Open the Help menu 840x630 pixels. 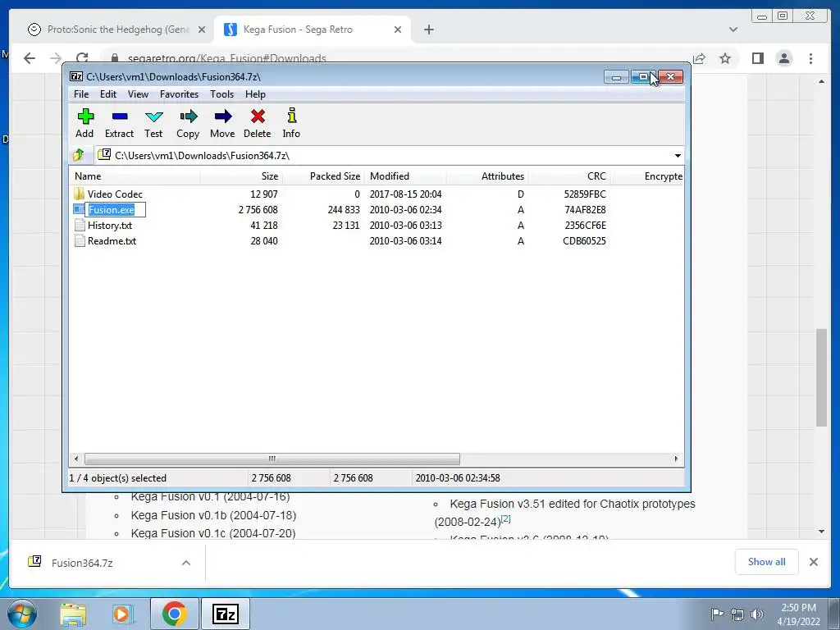[x=256, y=94]
